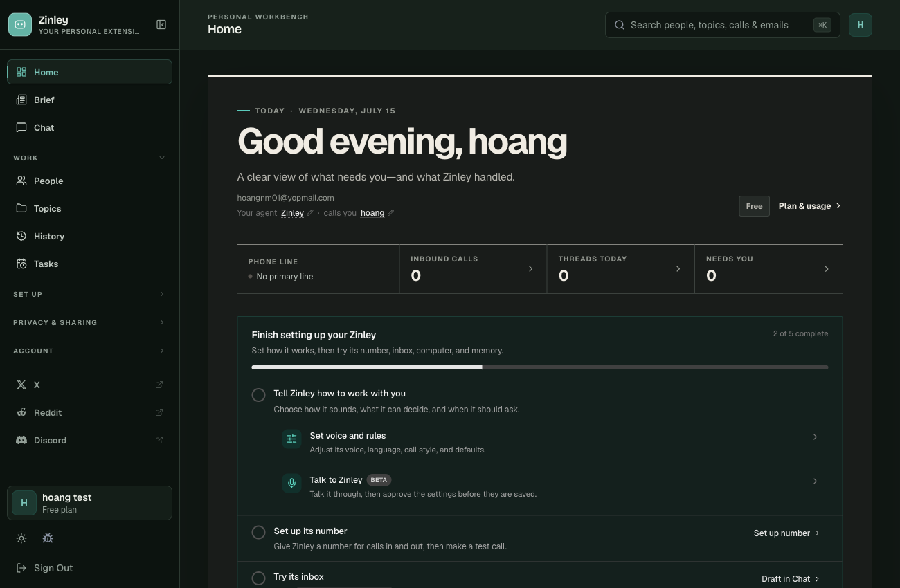Click the external link icon beside X
Image resolution: width=900 pixels, height=588 pixels.
click(159, 385)
